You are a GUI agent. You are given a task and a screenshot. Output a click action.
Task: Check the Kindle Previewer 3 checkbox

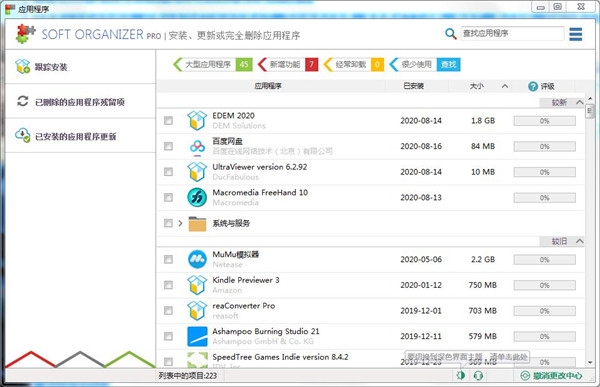coord(168,285)
